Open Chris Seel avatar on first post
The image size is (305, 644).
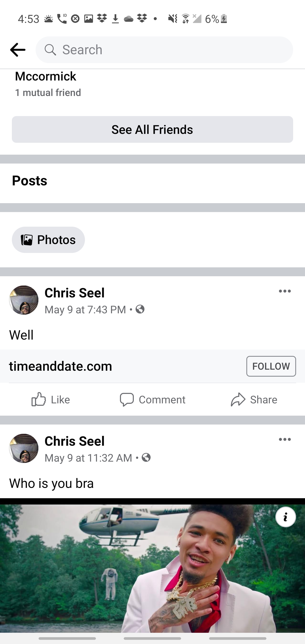tap(24, 300)
